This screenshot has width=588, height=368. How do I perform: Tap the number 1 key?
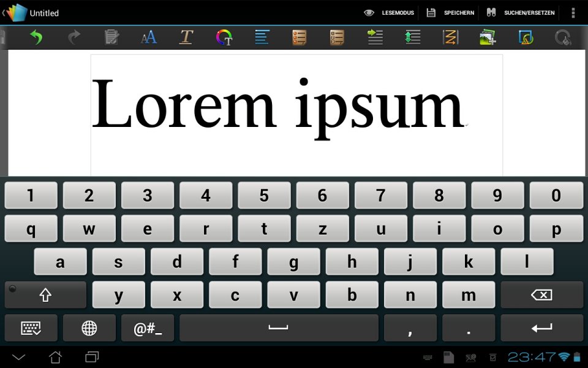pyautogui.click(x=31, y=195)
